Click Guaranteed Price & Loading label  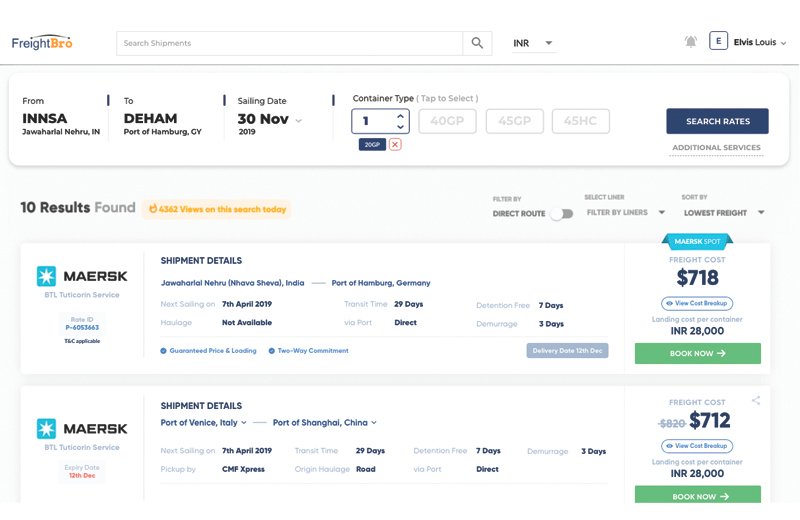[x=209, y=351]
